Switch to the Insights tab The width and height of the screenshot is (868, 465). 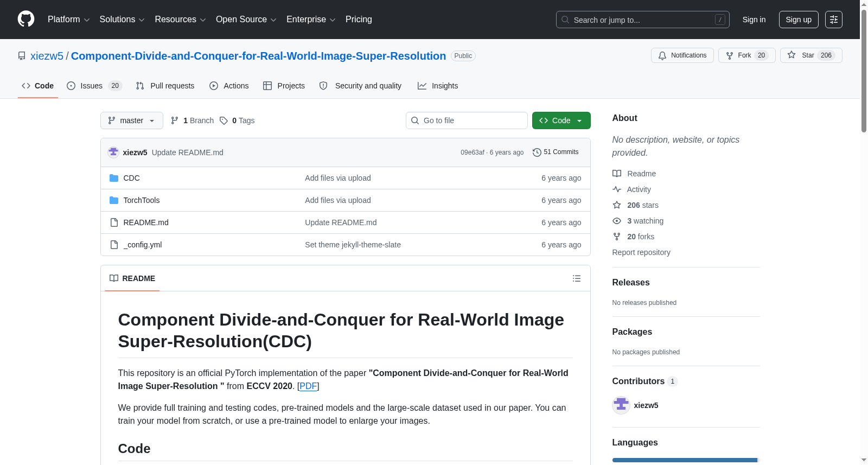[438, 86]
